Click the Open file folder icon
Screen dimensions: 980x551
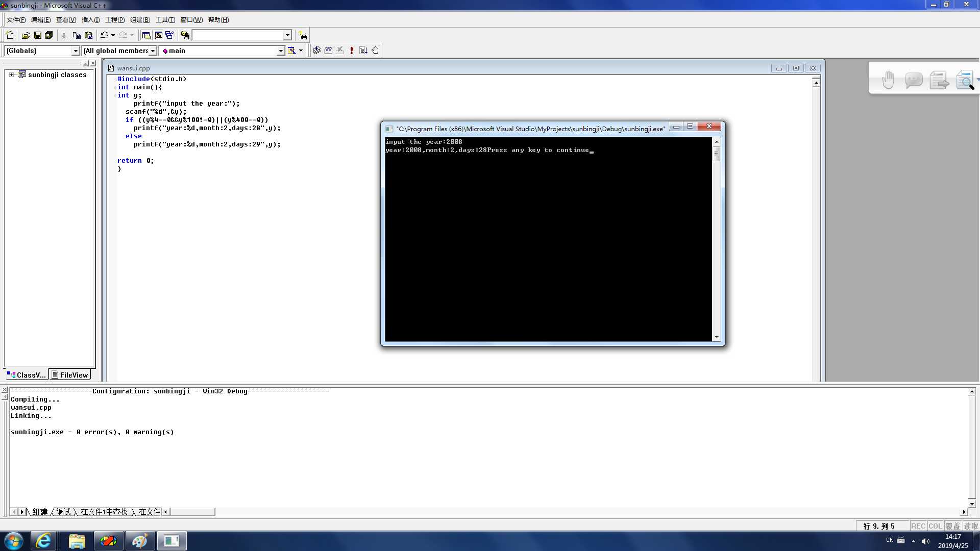pos(26,35)
